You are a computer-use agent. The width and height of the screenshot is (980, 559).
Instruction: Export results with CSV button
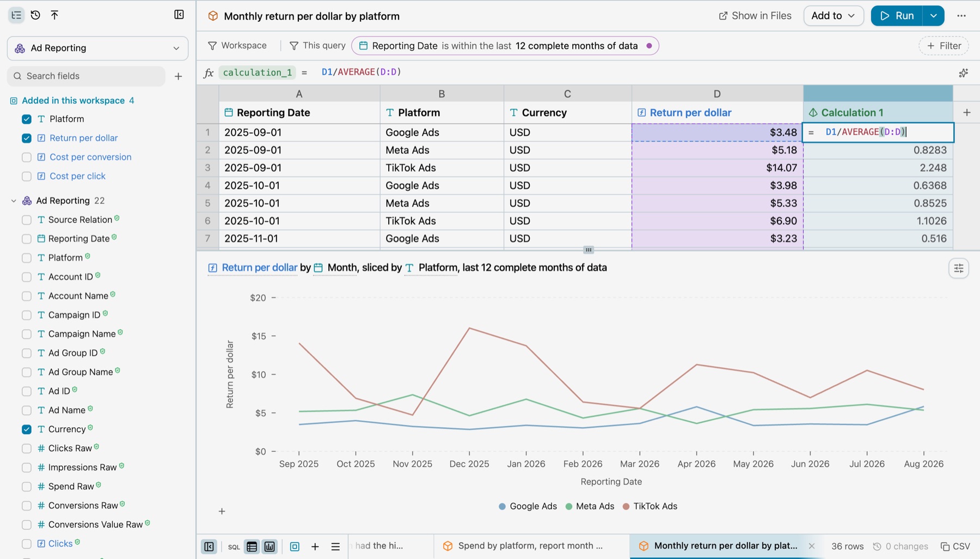(955, 546)
